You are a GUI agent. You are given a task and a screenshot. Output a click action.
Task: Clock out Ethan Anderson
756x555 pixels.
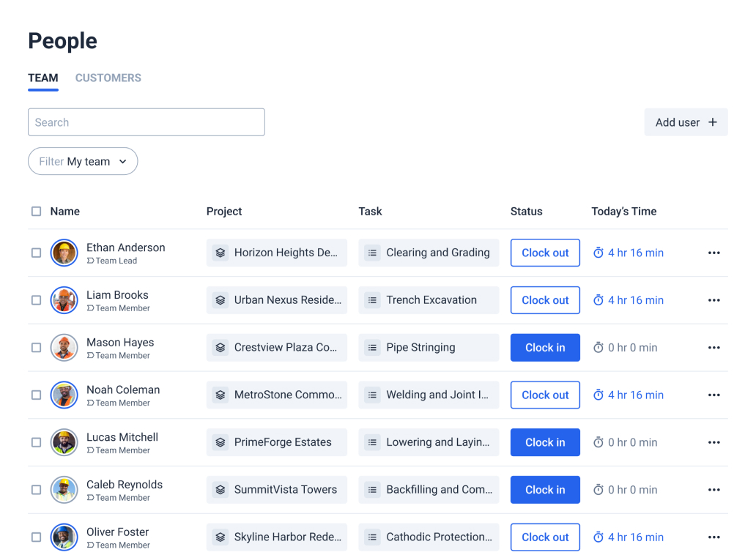coord(545,253)
